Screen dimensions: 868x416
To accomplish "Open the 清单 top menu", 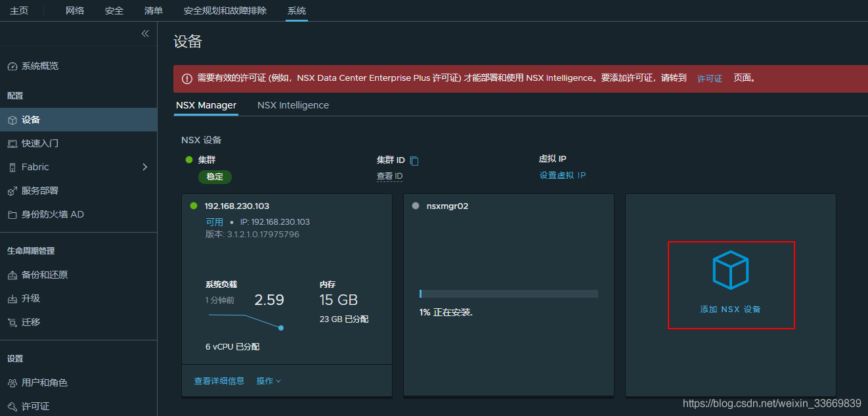I will click(x=154, y=11).
